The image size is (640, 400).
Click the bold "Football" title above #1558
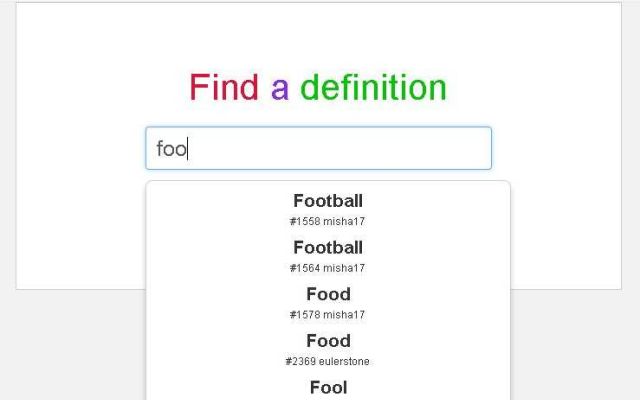coord(328,201)
